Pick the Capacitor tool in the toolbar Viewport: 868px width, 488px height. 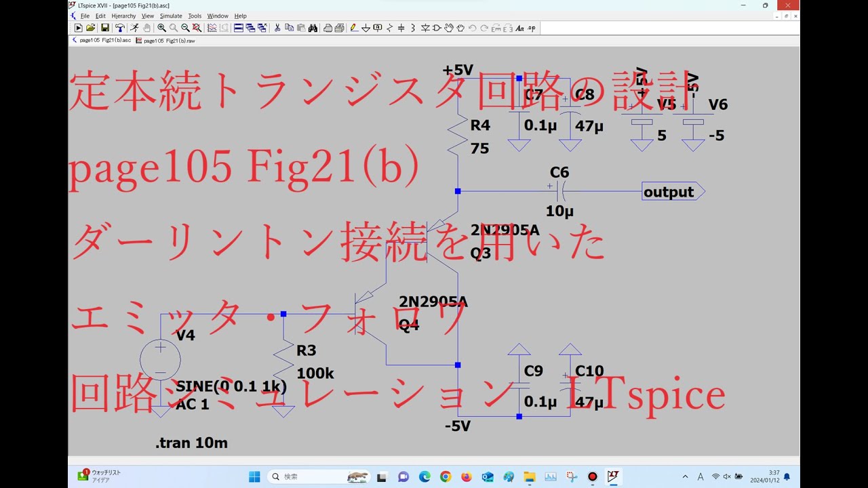[x=401, y=28]
